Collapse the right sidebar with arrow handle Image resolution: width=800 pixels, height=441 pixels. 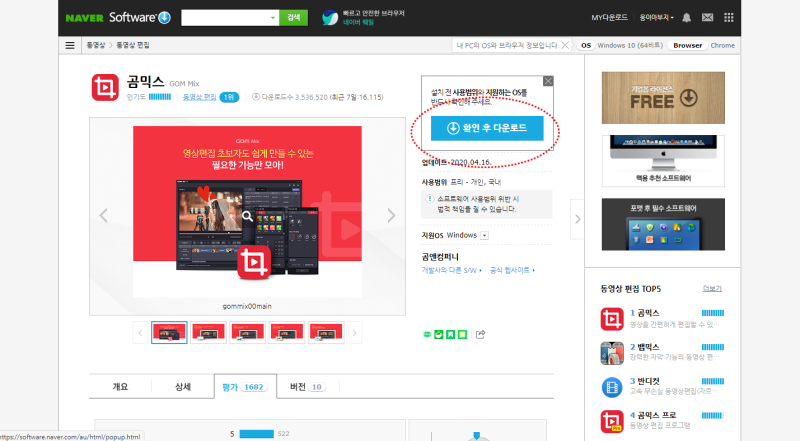pyautogui.click(x=577, y=219)
